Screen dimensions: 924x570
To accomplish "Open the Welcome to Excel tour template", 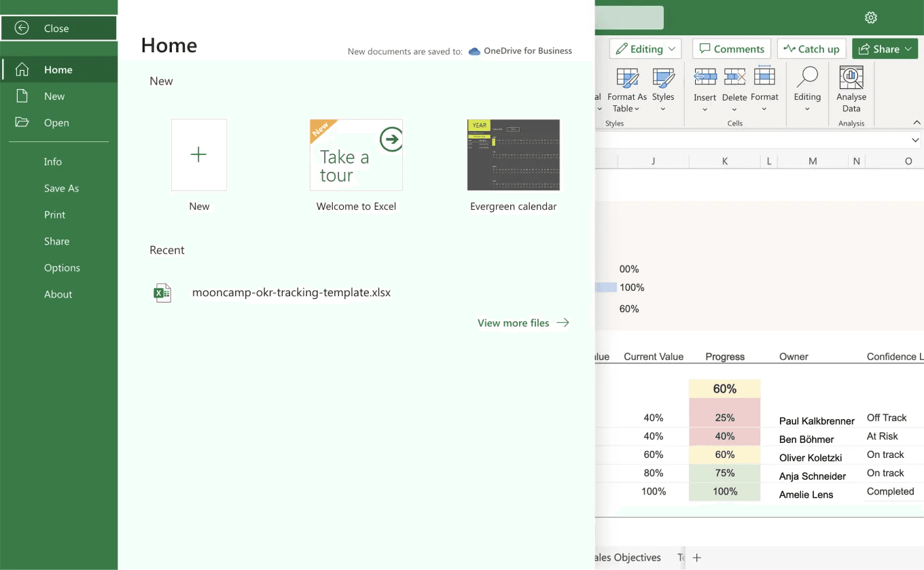I will (x=356, y=155).
